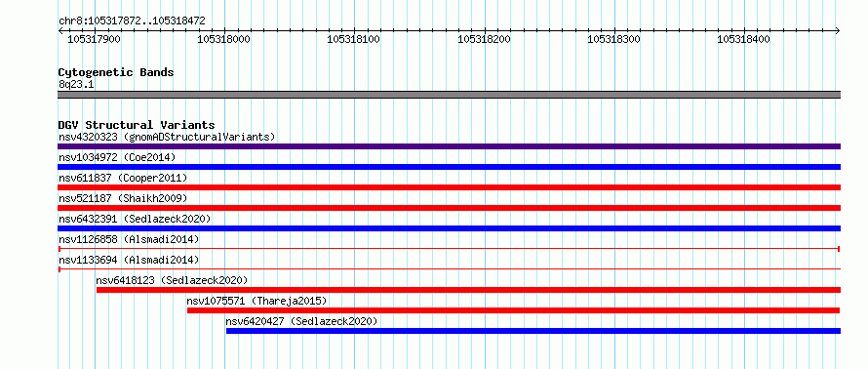Select the gray 8q23.1 cytogenetic band bar
This screenshot has height=369, width=868.
449,95
